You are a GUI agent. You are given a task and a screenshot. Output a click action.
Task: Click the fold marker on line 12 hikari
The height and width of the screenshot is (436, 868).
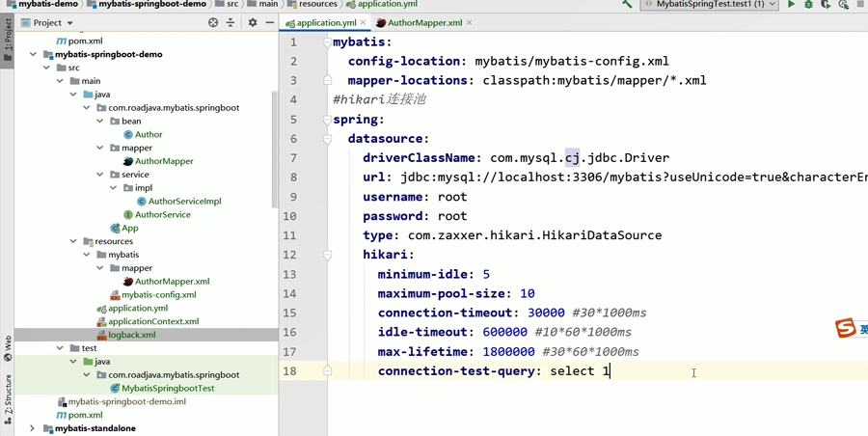point(327,255)
